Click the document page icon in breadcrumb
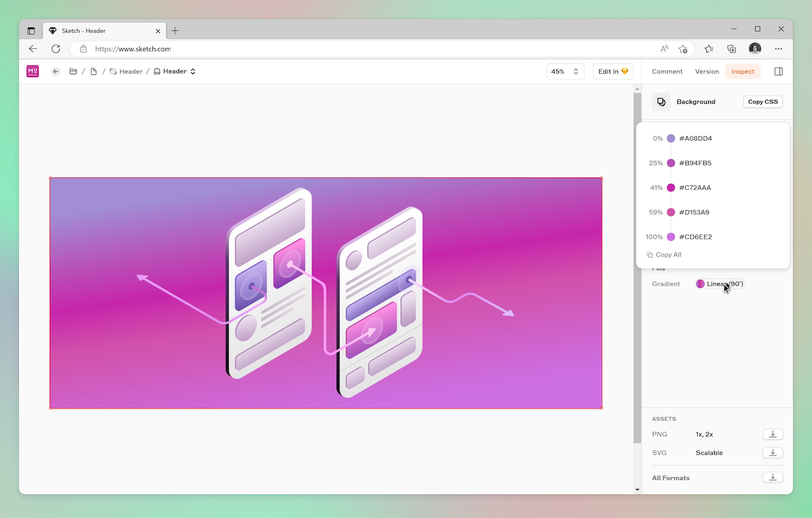 coord(93,71)
